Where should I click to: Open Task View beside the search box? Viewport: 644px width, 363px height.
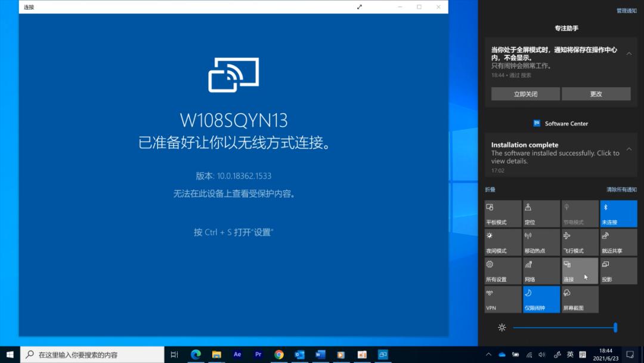coord(174,355)
